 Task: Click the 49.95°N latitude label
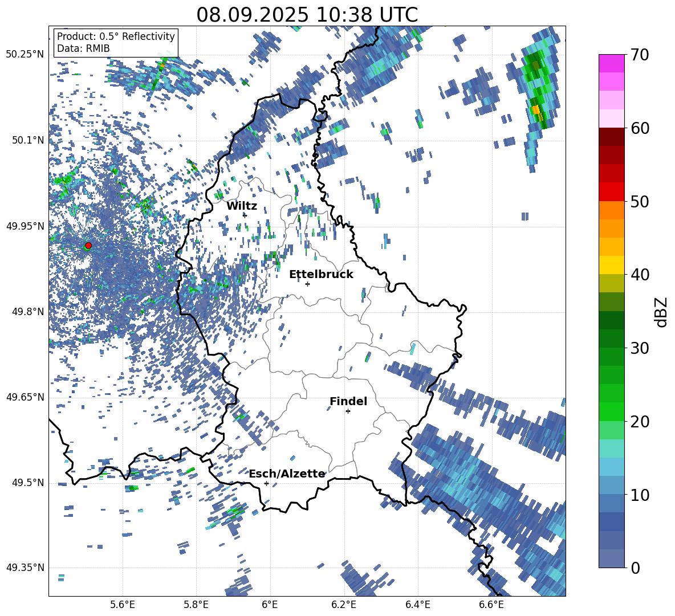25,226
